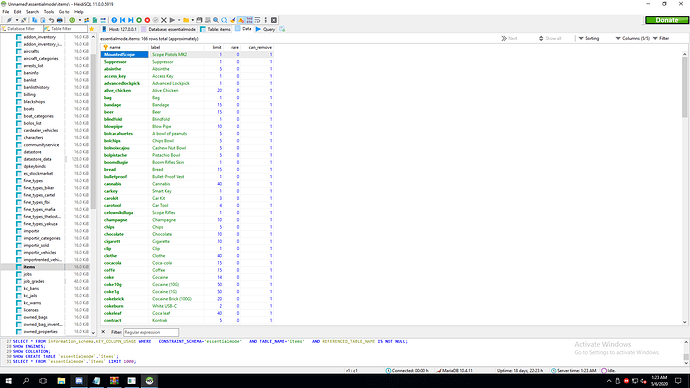Select the licenses table in tree
Image resolution: width=690 pixels, height=388 pixels.
point(31,310)
